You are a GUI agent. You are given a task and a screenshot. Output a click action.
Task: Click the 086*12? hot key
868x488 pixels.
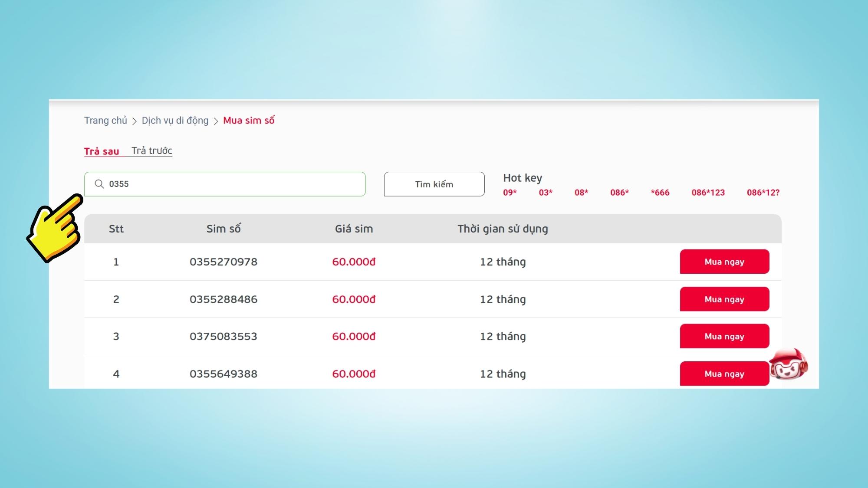(x=763, y=193)
